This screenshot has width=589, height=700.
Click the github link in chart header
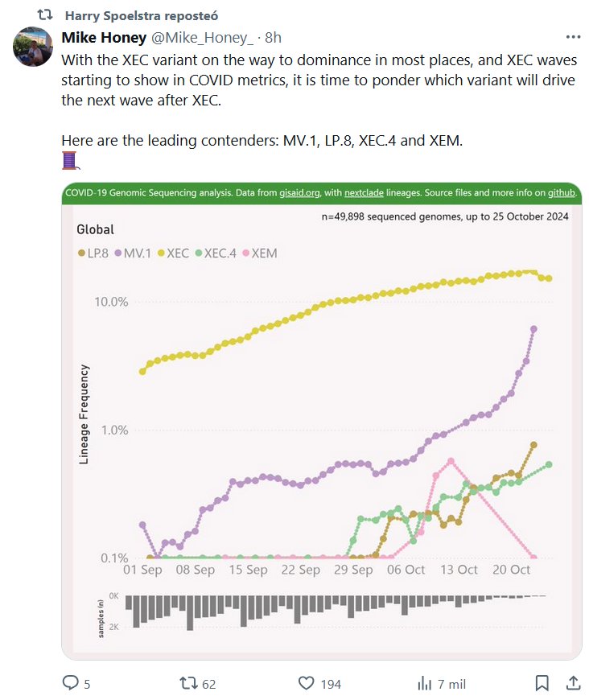(562, 193)
